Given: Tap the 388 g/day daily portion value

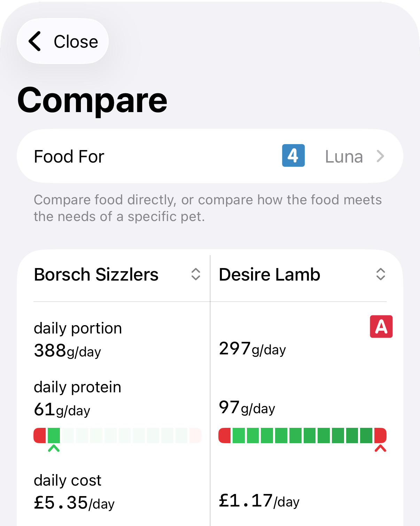Looking at the screenshot, I should pos(67,351).
